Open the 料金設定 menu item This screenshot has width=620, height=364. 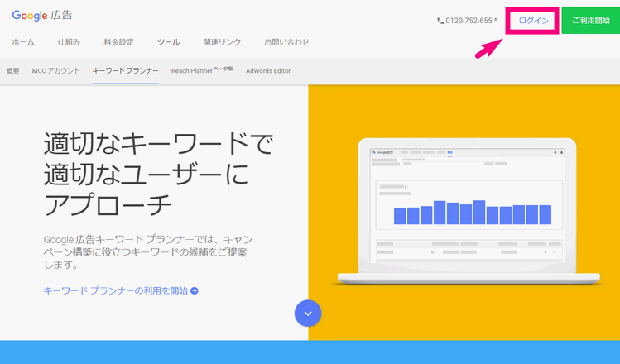coord(118,42)
